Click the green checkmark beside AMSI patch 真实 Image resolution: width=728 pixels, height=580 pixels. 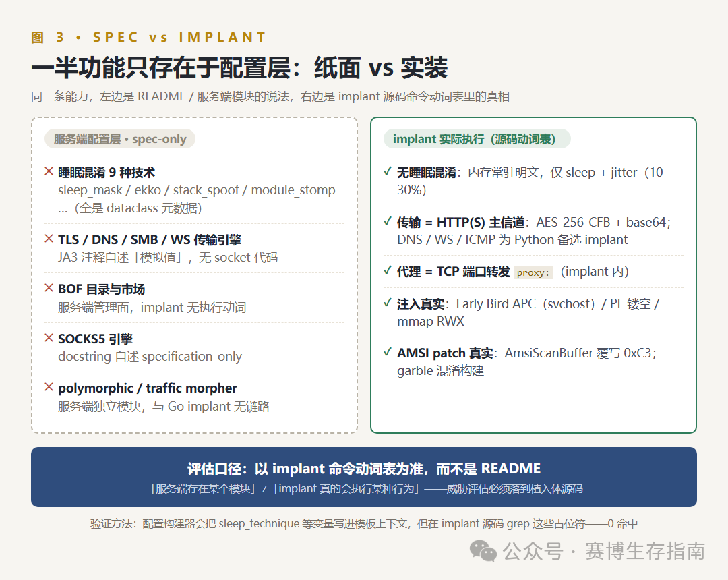pos(388,352)
